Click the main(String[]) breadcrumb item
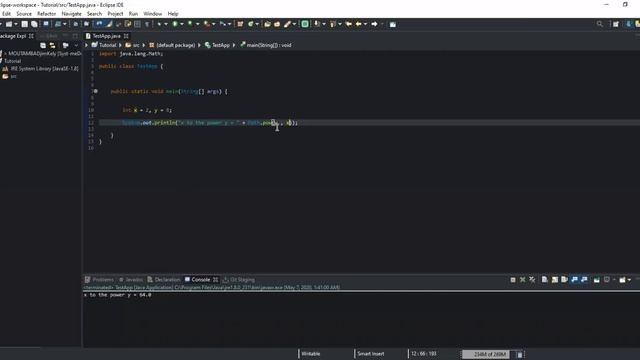 click(x=265, y=45)
